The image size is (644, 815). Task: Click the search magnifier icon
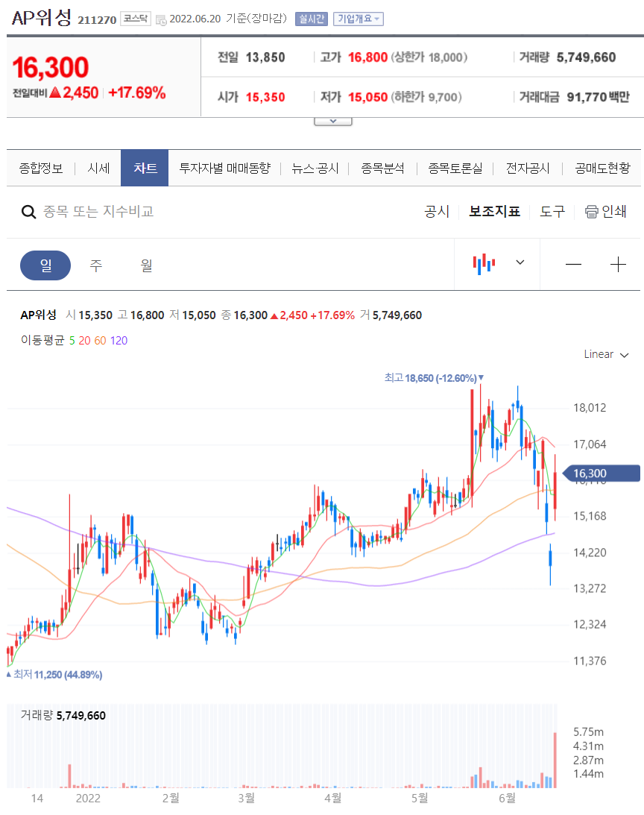[x=28, y=212]
